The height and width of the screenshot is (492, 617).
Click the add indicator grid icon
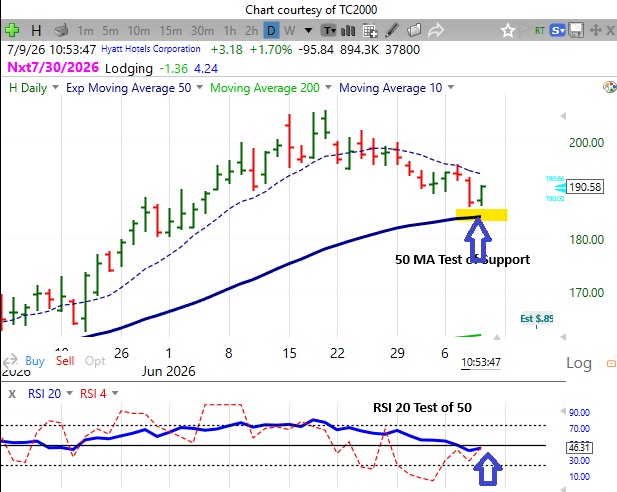point(369,30)
